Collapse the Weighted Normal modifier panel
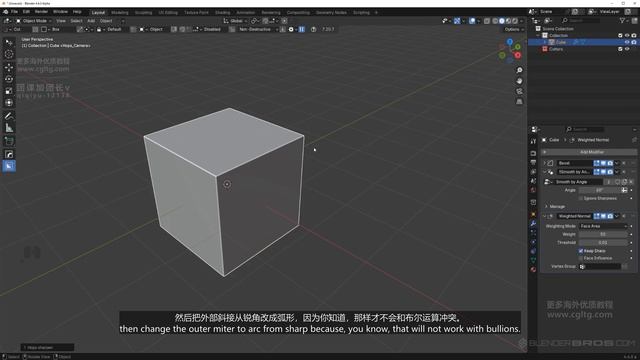This screenshot has height=360, width=640. tap(544, 216)
